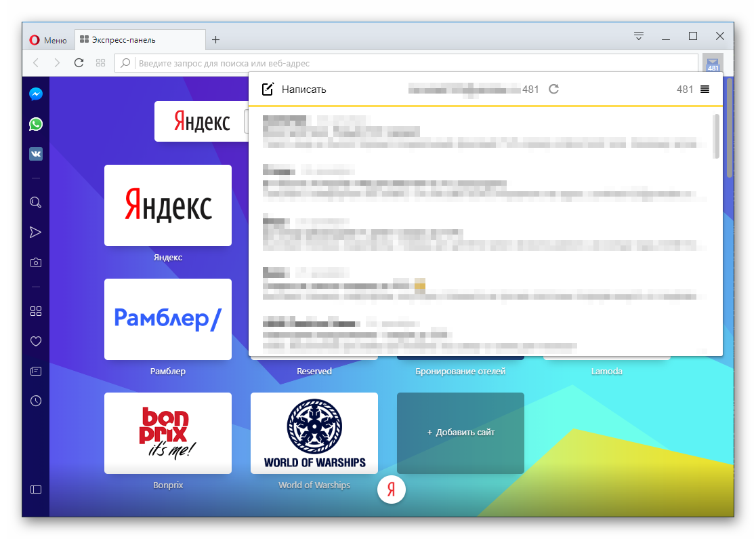Select the Экспресс-панель tab

point(140,39)
